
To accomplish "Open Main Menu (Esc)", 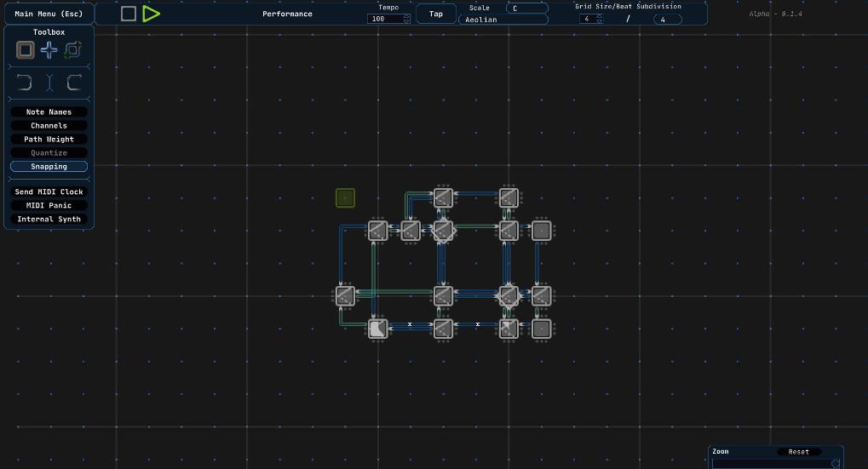I will pos(49,14).
